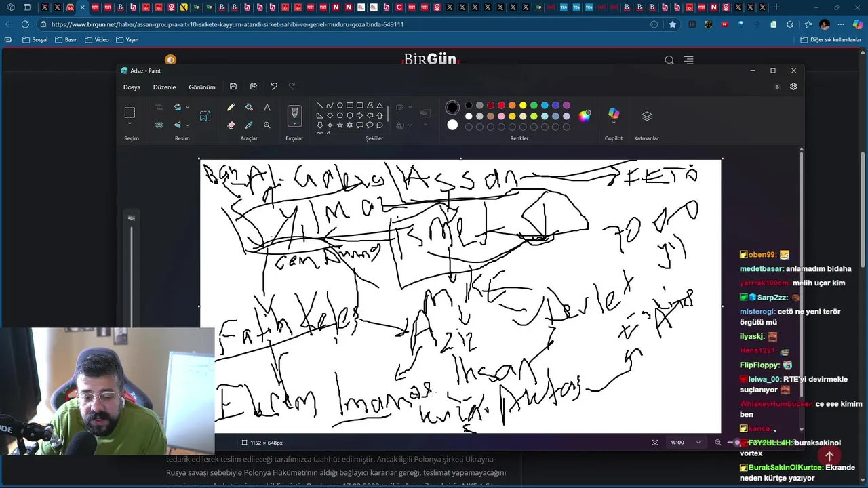Image resolution: width=868 pixels, height=488 pixels.
Task: Select the Color picker eyedropper tool
Action: (x=249, y=125)
